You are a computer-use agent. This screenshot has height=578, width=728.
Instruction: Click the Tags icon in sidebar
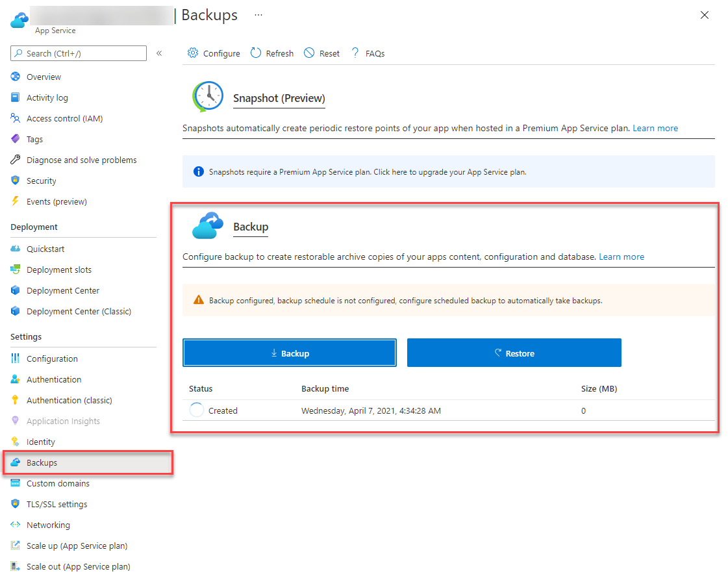point(16,139)
